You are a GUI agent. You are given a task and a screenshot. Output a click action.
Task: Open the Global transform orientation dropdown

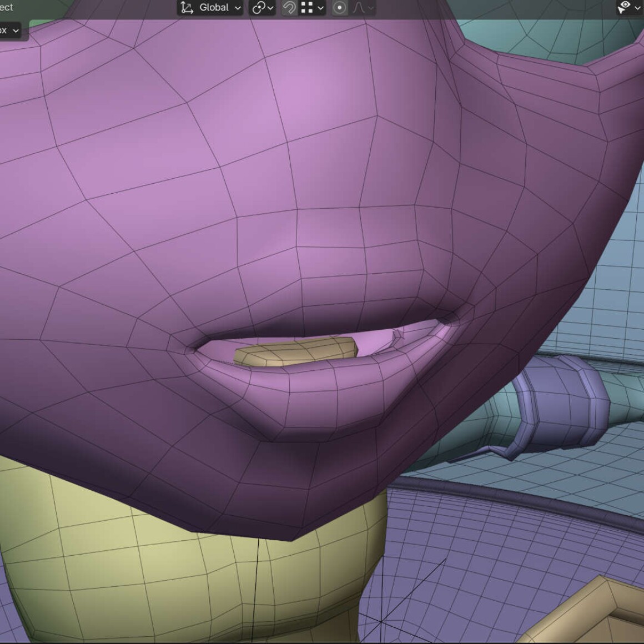click(210, 8)
